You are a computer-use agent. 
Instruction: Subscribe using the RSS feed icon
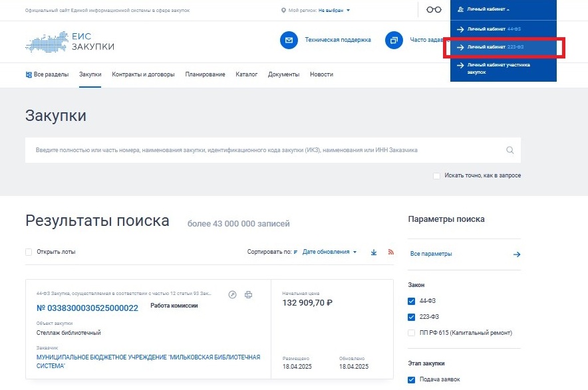[390, 252]
